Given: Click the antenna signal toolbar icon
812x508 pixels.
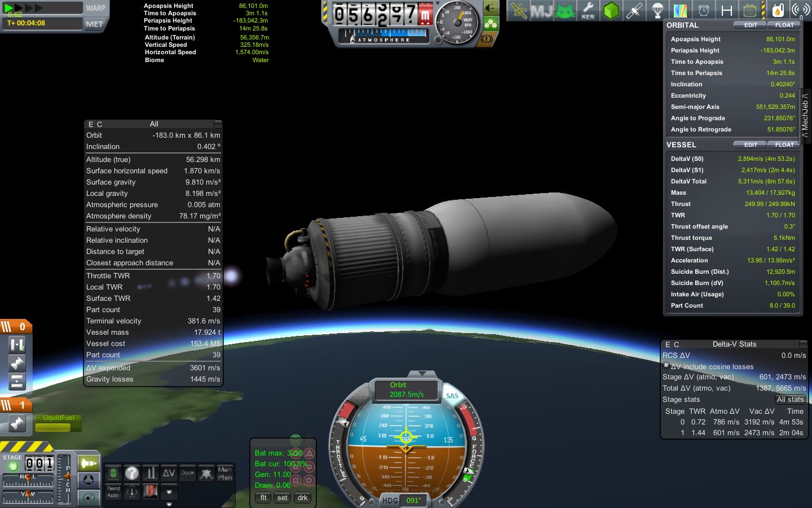Looking at the screenshot, I should click(x=801, y=10).
